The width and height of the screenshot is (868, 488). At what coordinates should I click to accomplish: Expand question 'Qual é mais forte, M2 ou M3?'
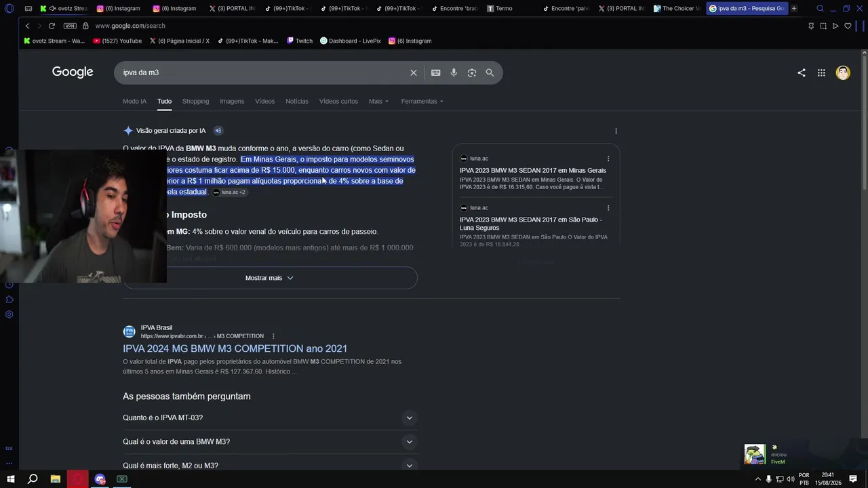point(270,466)
